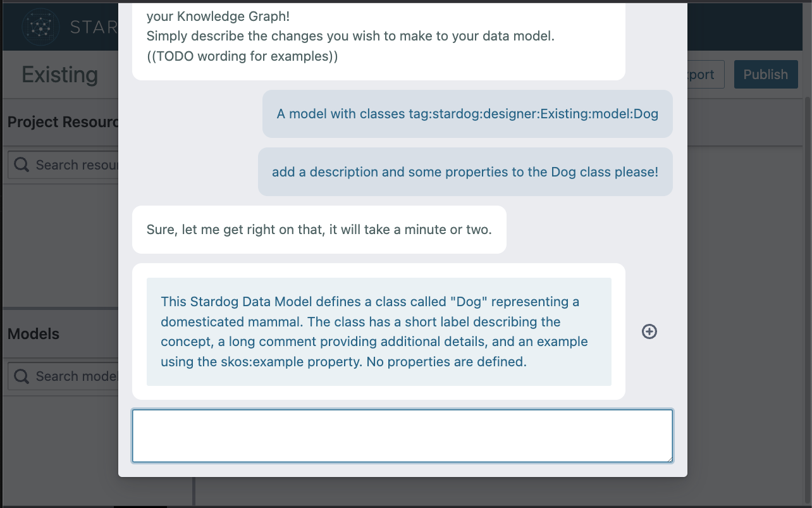Screen dimensions: 812x508
Task: Click the vertical scrollbar on the right edge
Action: (808, 253)
